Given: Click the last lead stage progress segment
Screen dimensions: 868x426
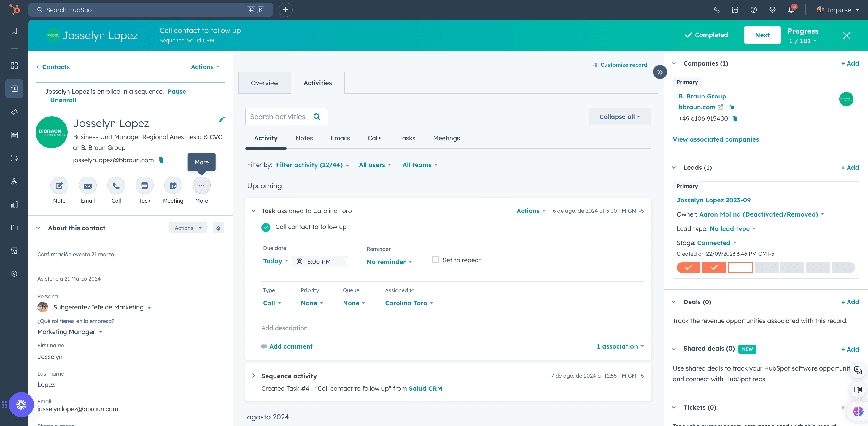Looking at the screenshot, I should [843, 268].
